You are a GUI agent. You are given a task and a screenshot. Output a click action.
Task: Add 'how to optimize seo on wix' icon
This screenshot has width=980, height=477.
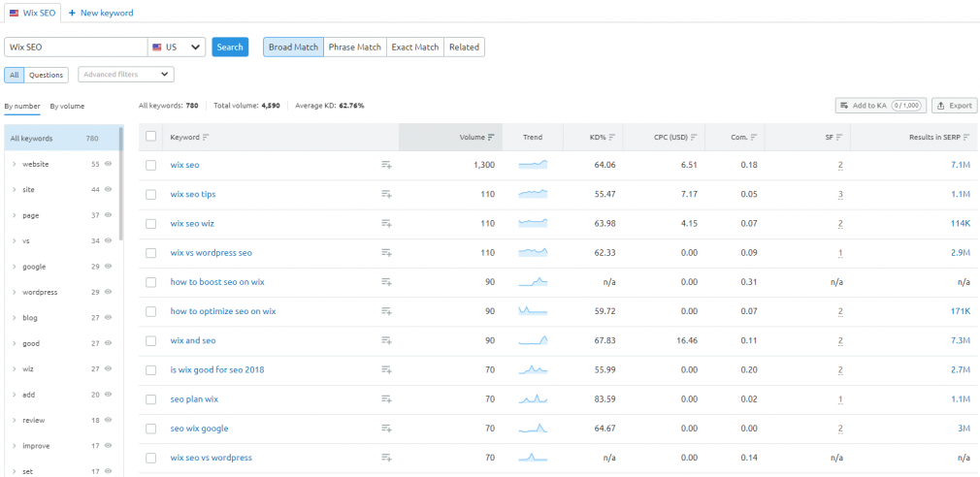(x=386, y=311)
